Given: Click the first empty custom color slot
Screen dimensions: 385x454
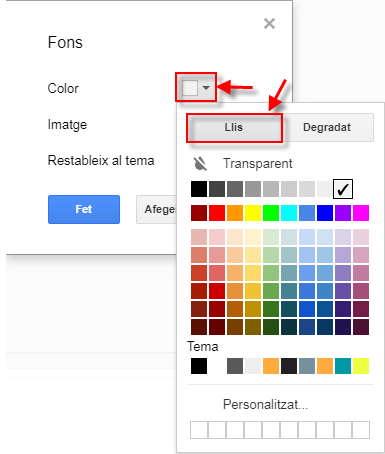Looking at the screenshot, I should 199,430.
